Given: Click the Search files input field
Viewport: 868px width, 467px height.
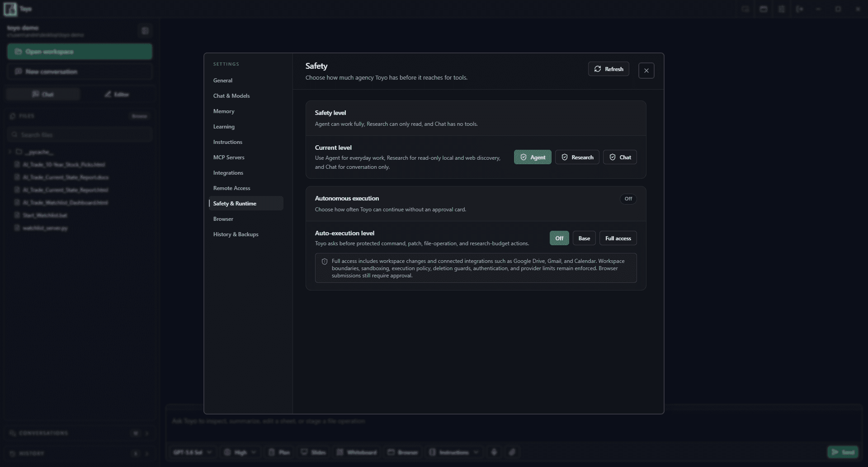Looking at the screenshot, I should pyautogui.click(x=80, y=135).
